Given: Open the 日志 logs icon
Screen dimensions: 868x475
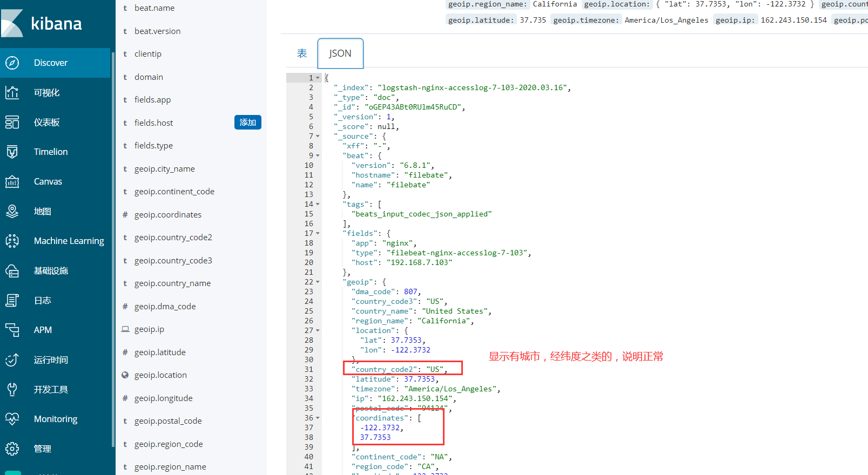Looking at the screenshot, I should point(12,300).
